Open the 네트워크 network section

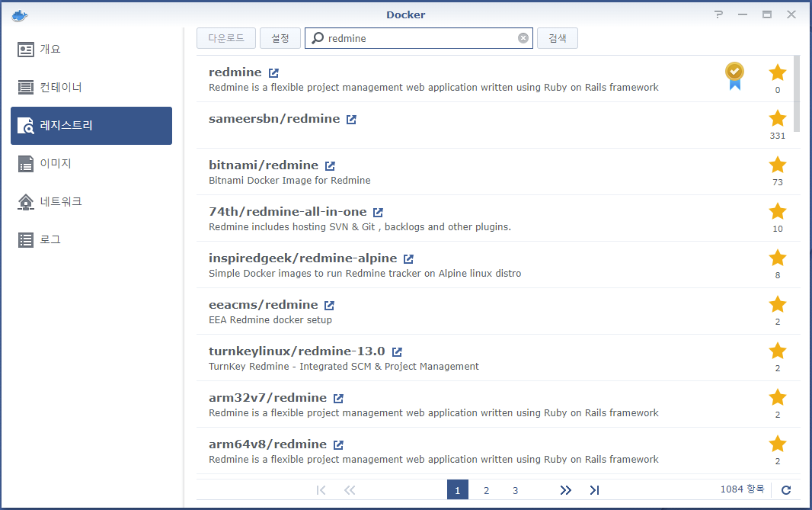(91, 201)
